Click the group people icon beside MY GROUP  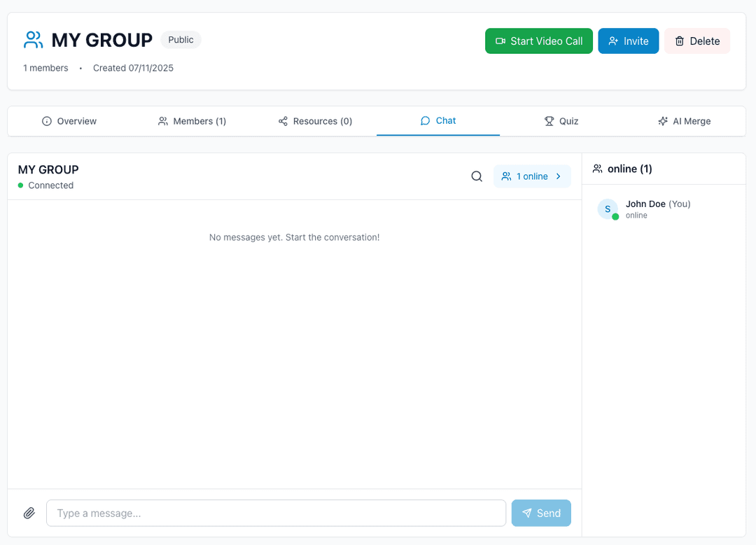[x=34, y=40]
